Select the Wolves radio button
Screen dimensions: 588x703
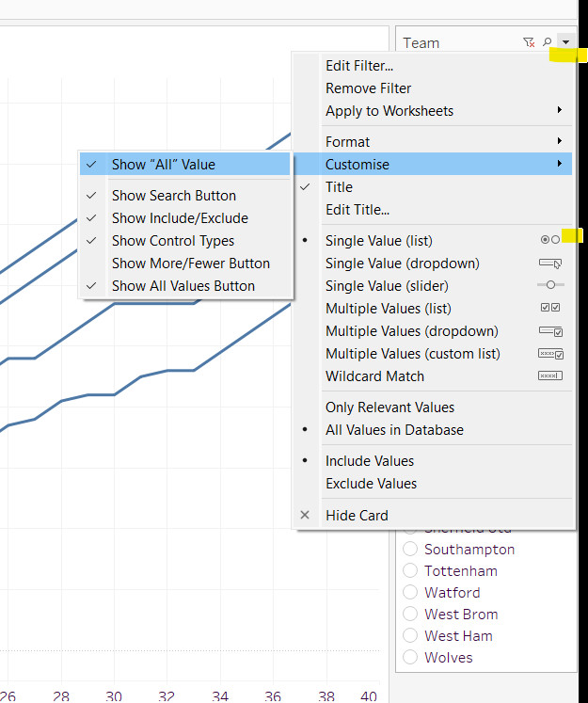(410, 657)
